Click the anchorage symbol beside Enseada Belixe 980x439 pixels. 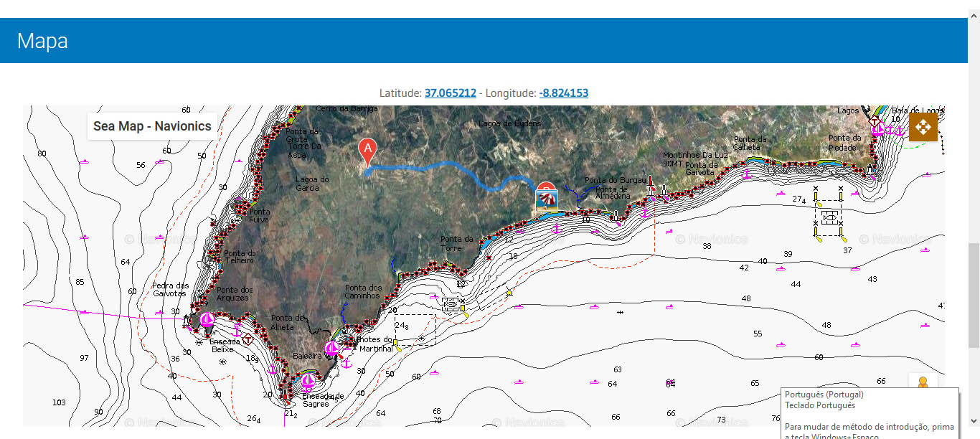coord(237,331)
